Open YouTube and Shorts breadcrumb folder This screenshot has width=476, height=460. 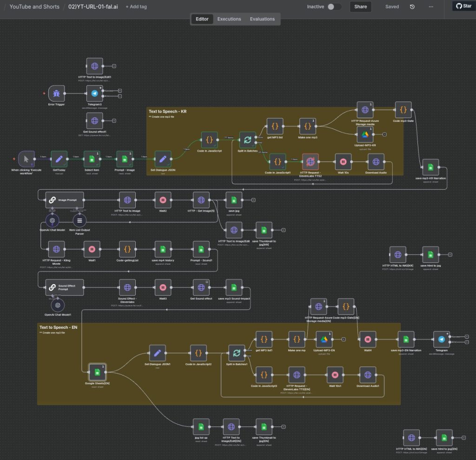tap(34, 7)
